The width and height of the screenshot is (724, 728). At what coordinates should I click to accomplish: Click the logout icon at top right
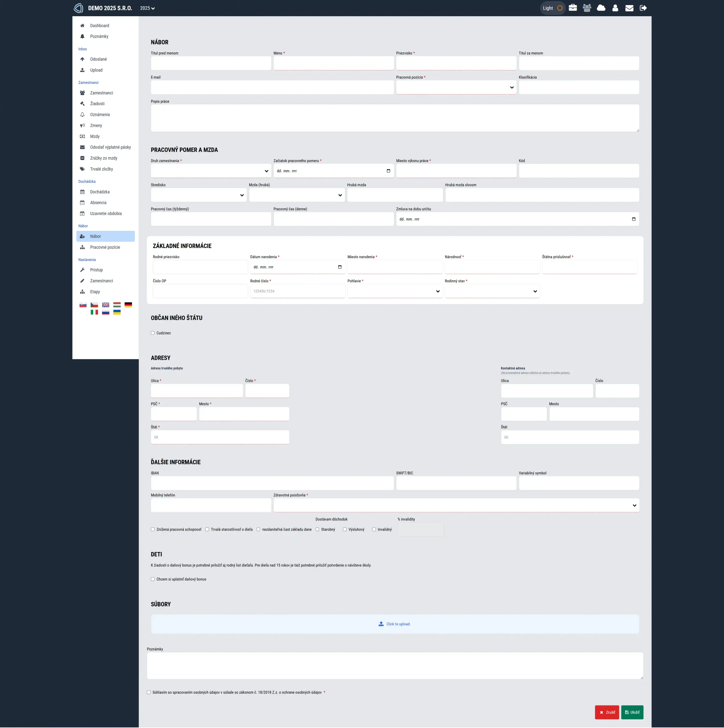[643, 8]
